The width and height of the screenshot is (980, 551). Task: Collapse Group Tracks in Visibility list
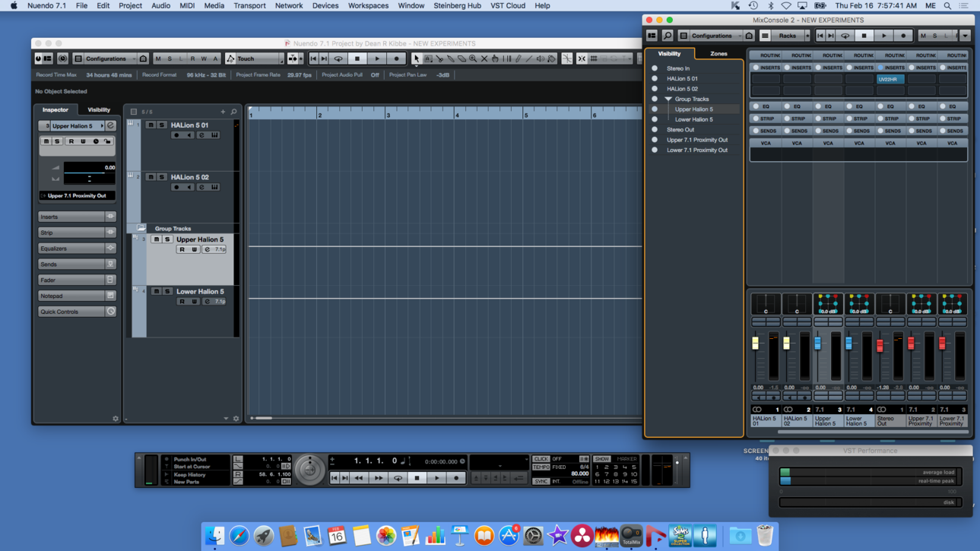[668, 100]
